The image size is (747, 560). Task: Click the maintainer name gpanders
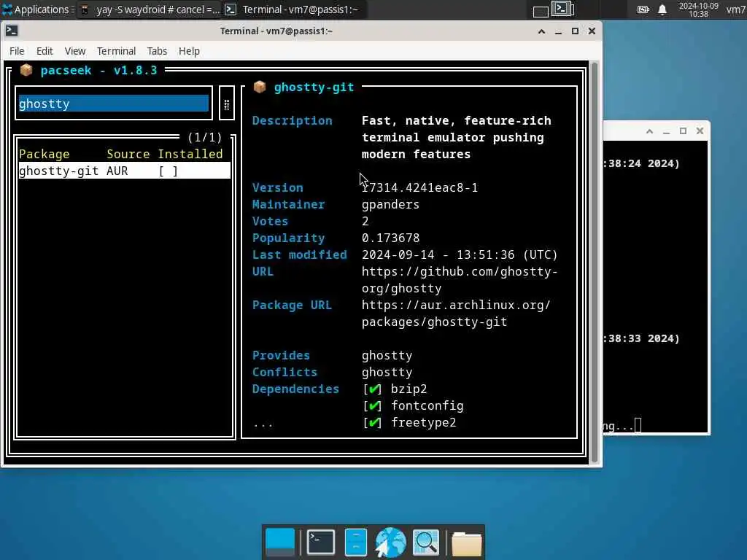point(390,204)
